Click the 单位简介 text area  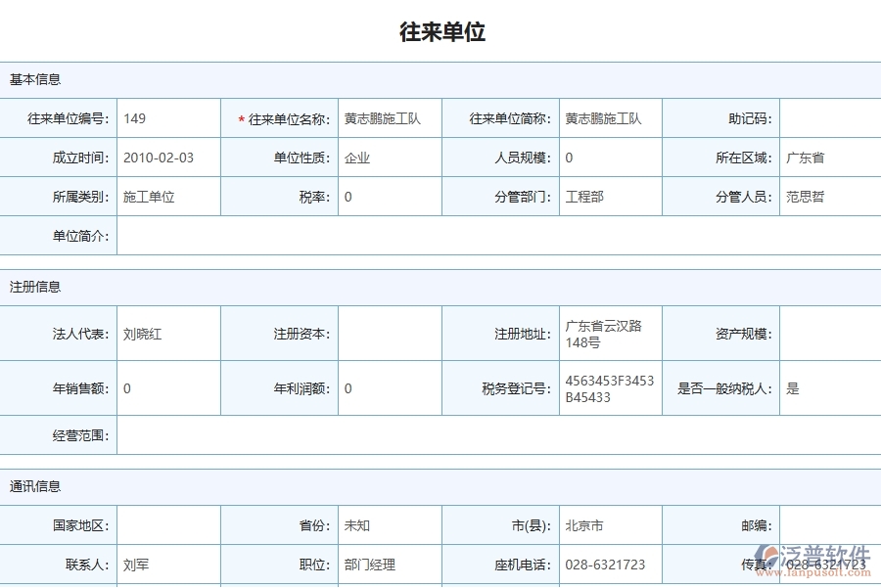489,236
